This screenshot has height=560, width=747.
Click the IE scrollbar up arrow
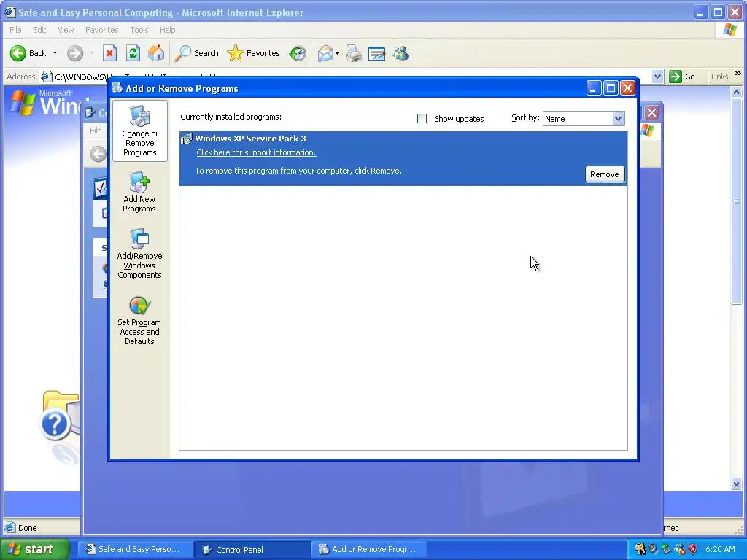(x=737, y=92)
